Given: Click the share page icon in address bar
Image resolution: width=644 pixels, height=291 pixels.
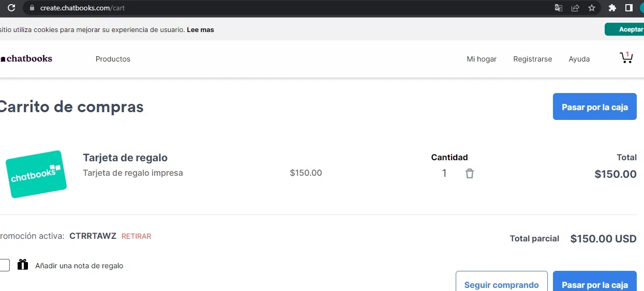Looking at the screenshot, I should [575, 8].
